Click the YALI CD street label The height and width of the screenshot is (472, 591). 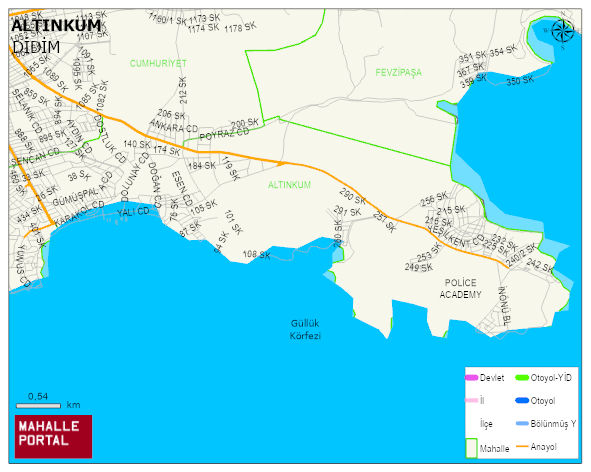click(133, 212)
